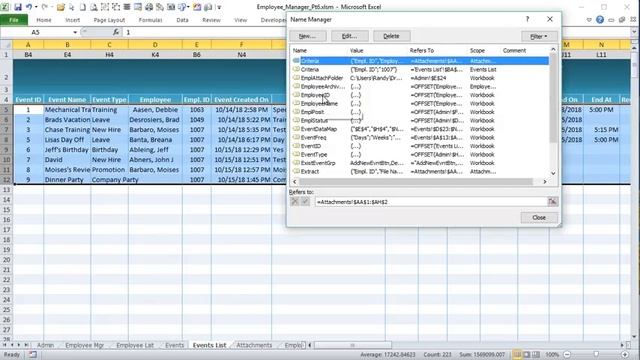The image size is (640, 360).
Task: Click the Print Preview magnifier icon
Action: [94, 7]
